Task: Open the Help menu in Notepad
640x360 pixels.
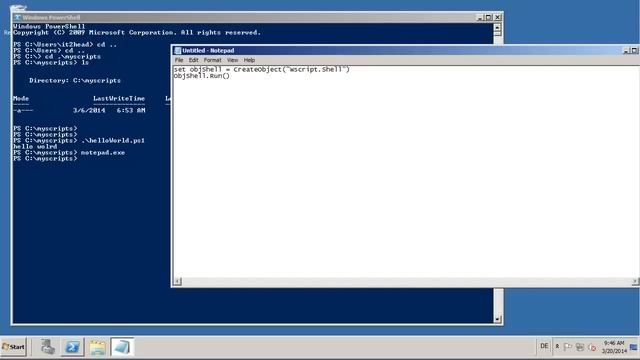Action: click(249, 60)
